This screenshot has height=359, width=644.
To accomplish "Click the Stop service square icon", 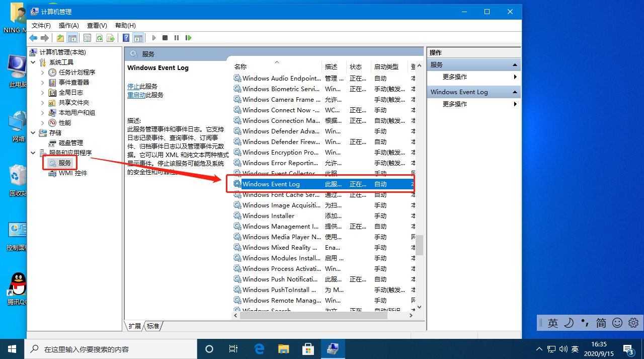I will 165,38.
